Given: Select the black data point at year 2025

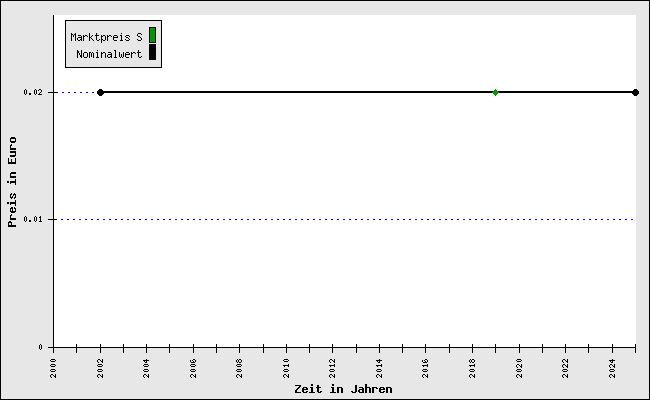Looking at the screenshot, I should coord(635,92).
